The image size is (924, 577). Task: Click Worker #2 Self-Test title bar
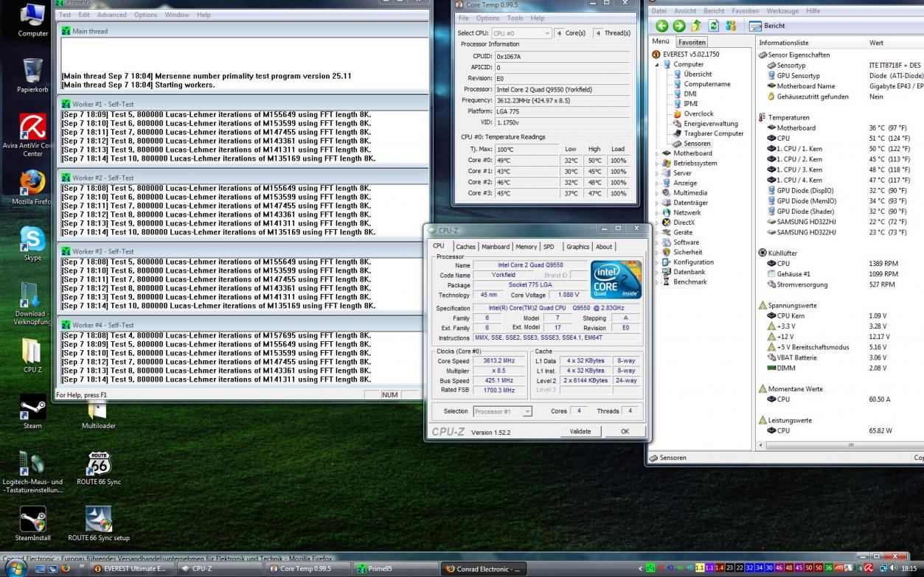coord(243,178)
